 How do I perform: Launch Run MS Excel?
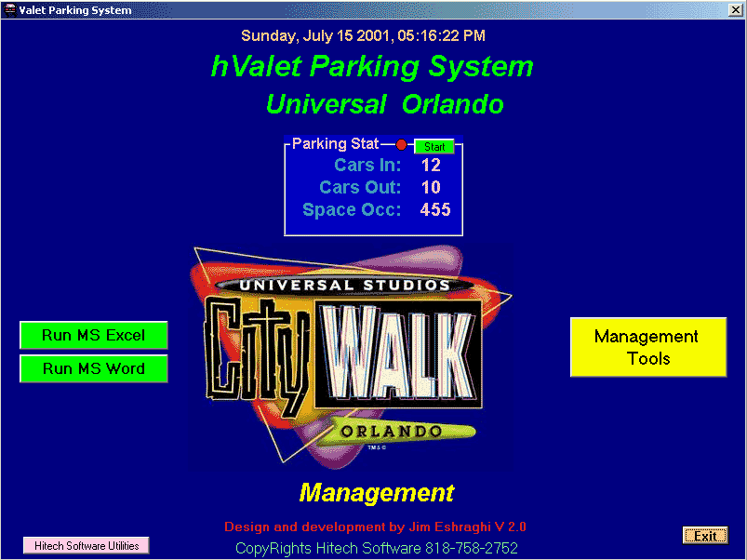point(93,335)
